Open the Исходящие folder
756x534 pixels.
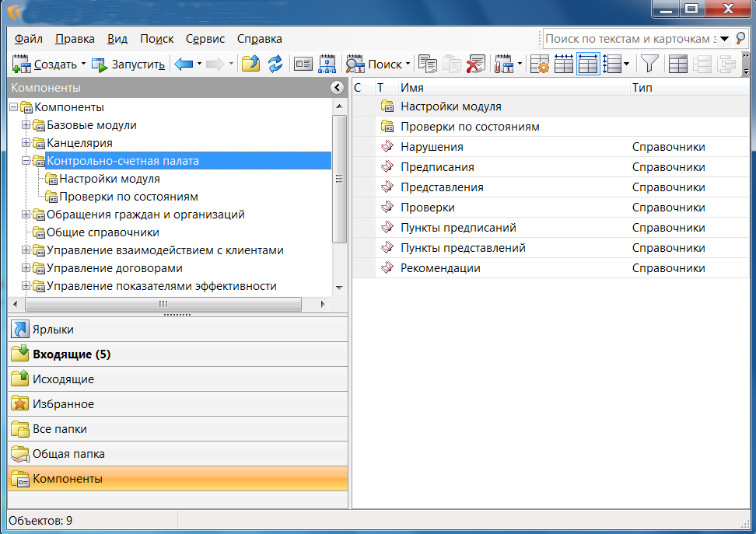(177, 379)
